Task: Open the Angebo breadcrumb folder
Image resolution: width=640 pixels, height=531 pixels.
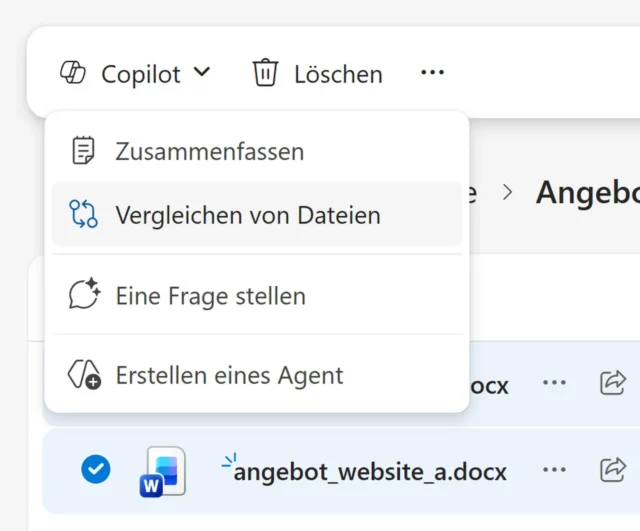Action: click(x=588, y=193)
